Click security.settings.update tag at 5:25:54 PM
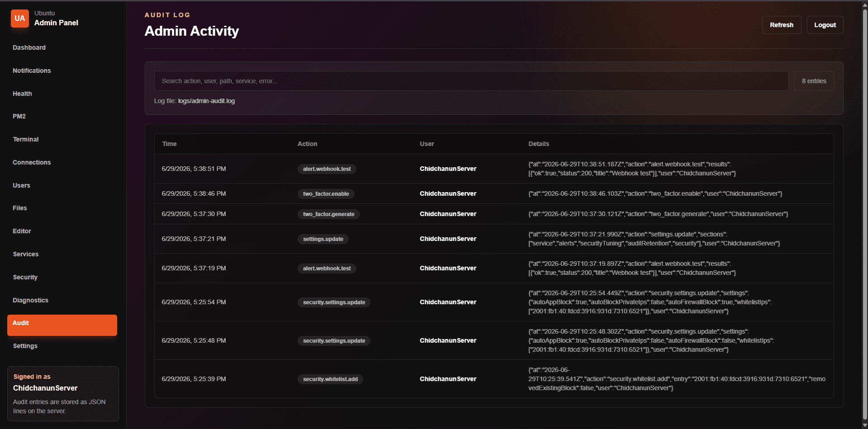The width and height of the screenshot is (868, 429). pos(334,302)
